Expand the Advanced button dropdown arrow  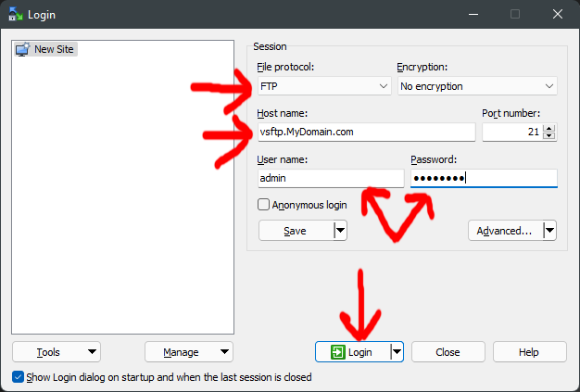point(549,231)
